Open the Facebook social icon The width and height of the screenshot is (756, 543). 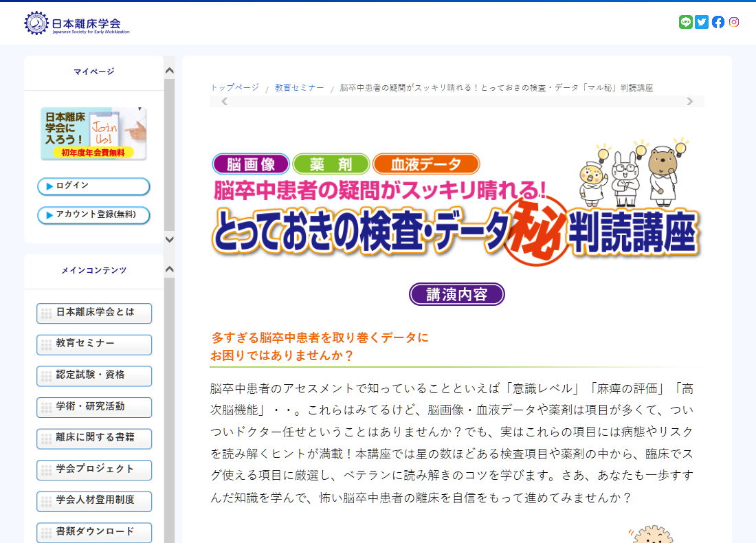point(718,22)
